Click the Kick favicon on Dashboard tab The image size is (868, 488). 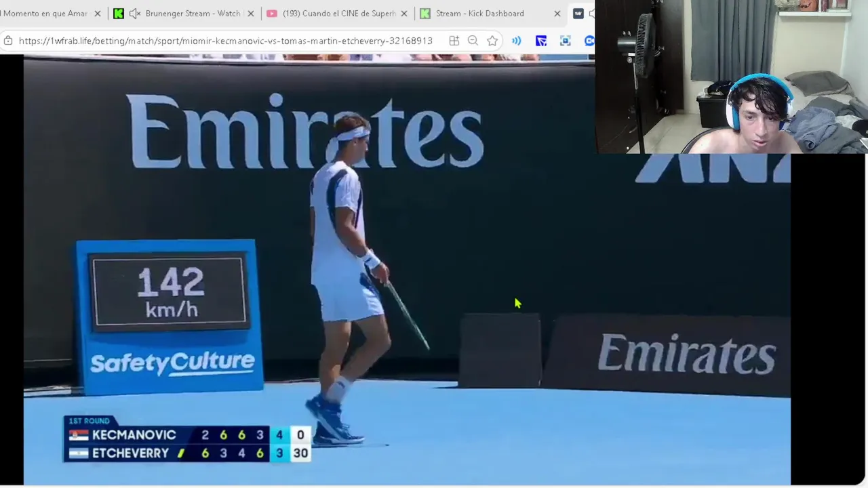(425, 14)
